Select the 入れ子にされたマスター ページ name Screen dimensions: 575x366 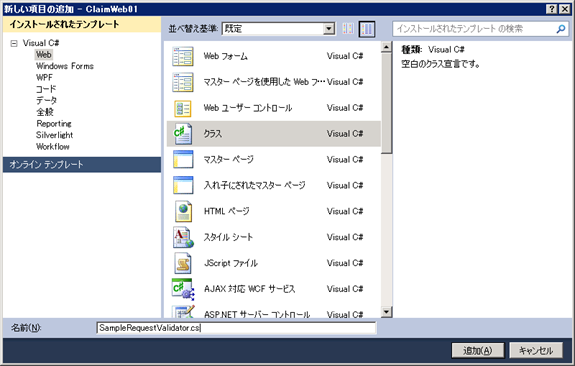[x=254, y=186]
